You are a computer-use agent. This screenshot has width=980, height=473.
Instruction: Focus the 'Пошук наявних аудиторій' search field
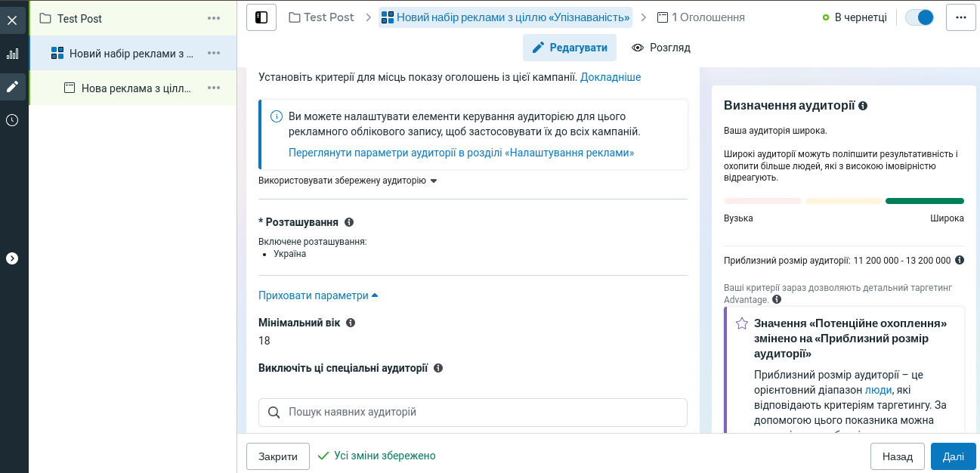coord(473,413)
